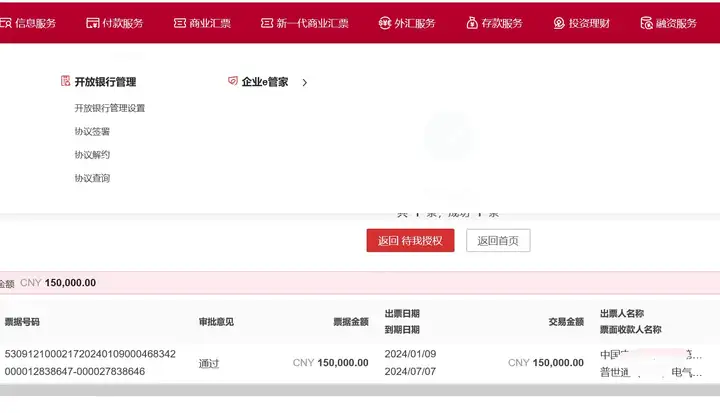The height and width of the screenshot is (413, 720).
Task: Select 开放银行管理设置 submenu link
Action: (x=110, y=108)
